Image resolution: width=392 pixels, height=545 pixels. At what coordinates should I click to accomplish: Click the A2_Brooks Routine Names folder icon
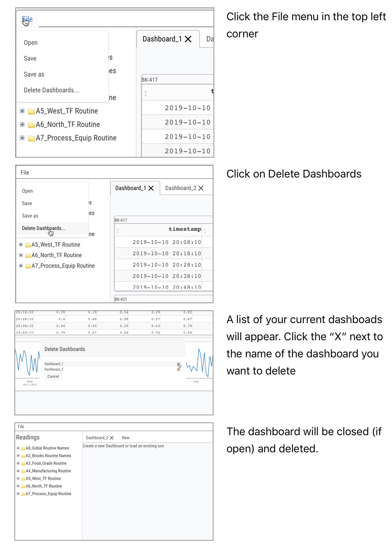23,456
